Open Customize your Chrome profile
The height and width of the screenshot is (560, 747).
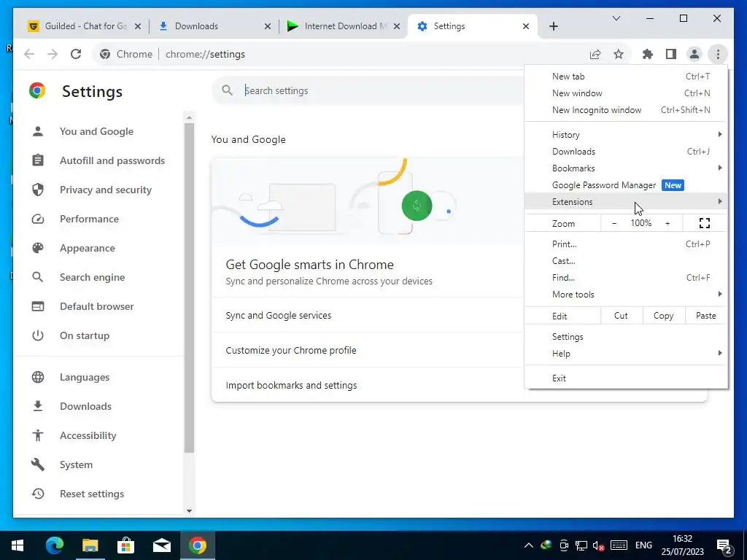click(368, 350)
